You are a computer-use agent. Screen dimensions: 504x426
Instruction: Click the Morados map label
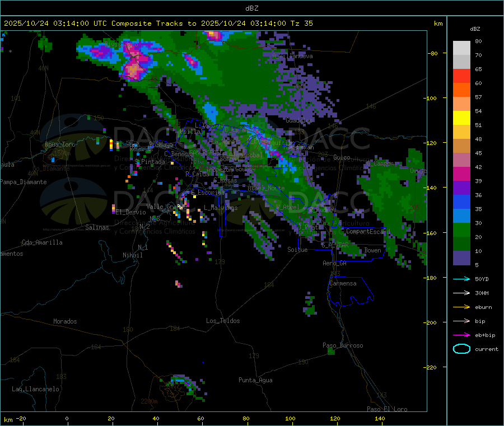pyautogui.click(x=65, y=321)
